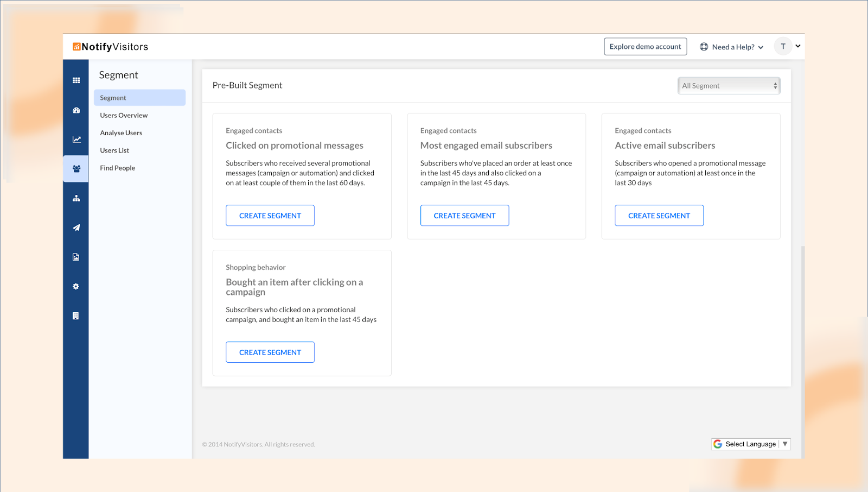
Task: Open the paper plane campaigns icon
Action: point(76,228)
